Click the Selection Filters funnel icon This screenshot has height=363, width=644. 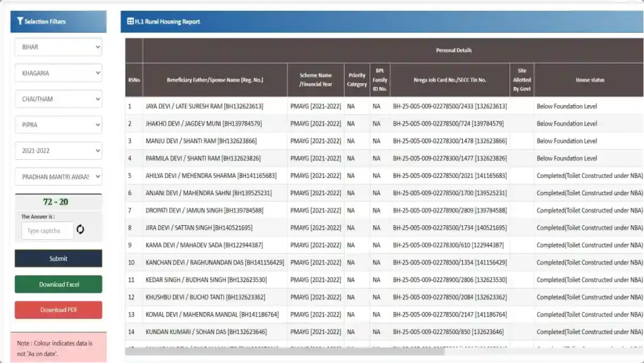click(x=19, y=21)
